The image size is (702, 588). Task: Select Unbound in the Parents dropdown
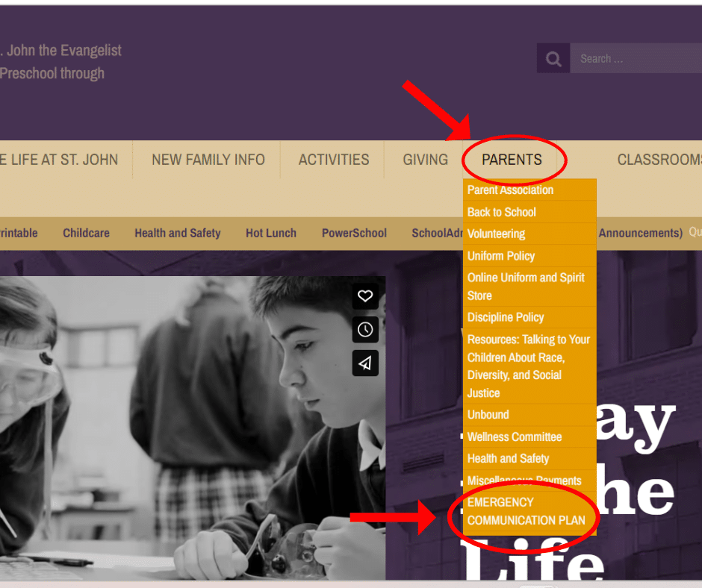click(529, 414)
